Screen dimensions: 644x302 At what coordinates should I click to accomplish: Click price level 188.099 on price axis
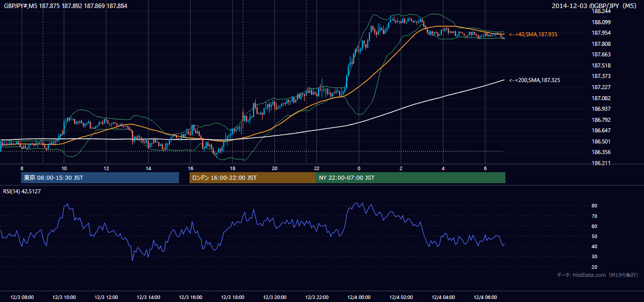click(602, 22)
